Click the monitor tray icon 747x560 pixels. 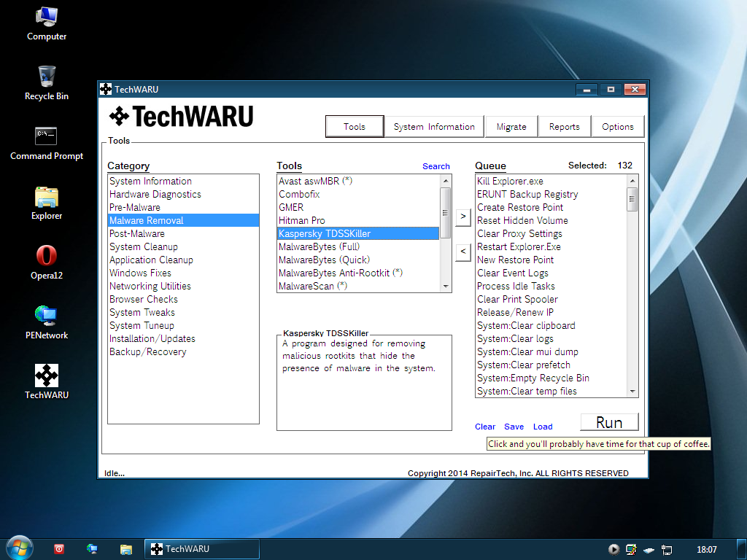[x=631, y=550]
